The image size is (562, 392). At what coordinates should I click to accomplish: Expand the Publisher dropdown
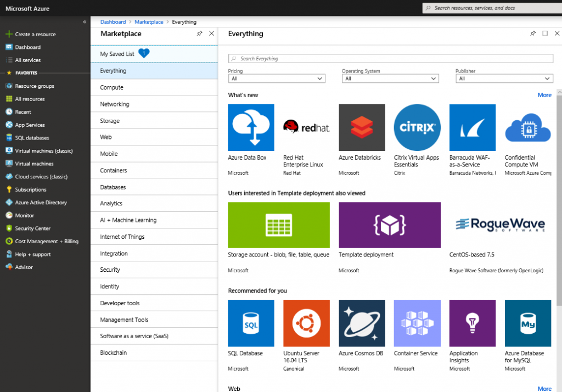[504, 79]
